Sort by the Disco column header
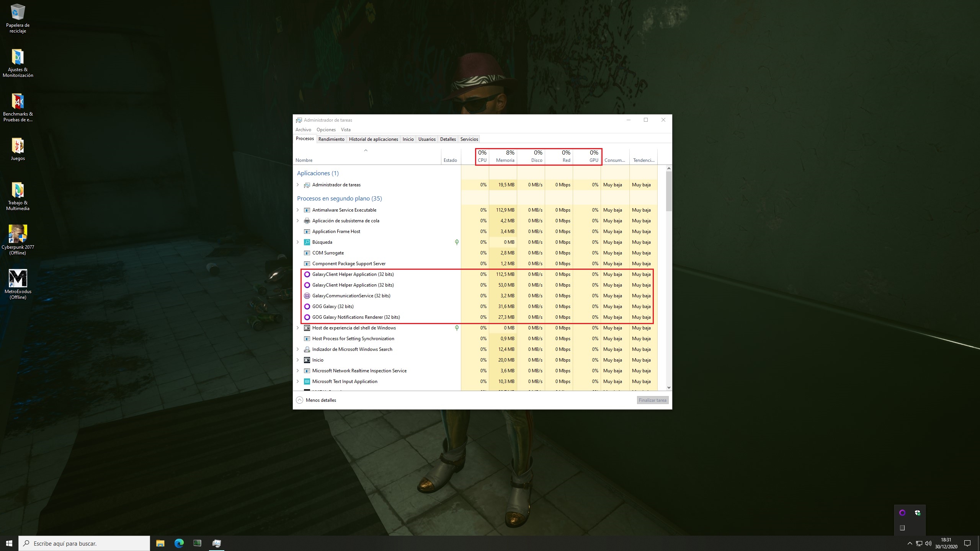Screen dimensions: 980x551 point(531,156)
